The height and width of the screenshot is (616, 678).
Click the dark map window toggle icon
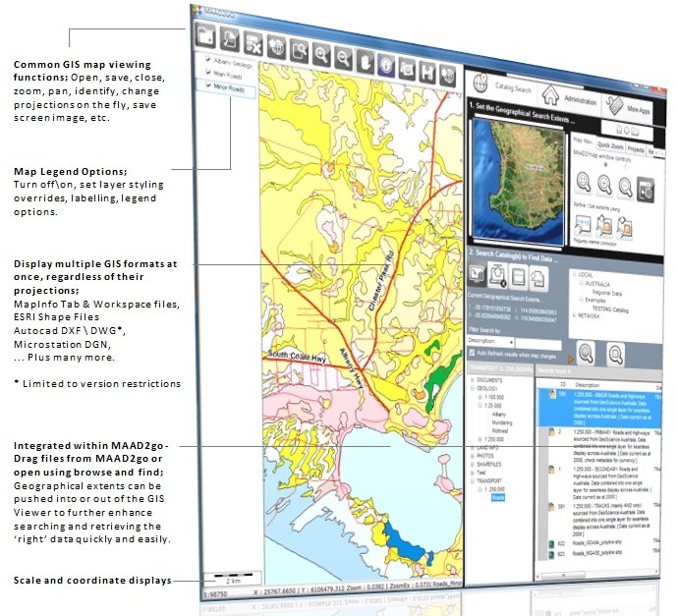click(x=646, y=191)
